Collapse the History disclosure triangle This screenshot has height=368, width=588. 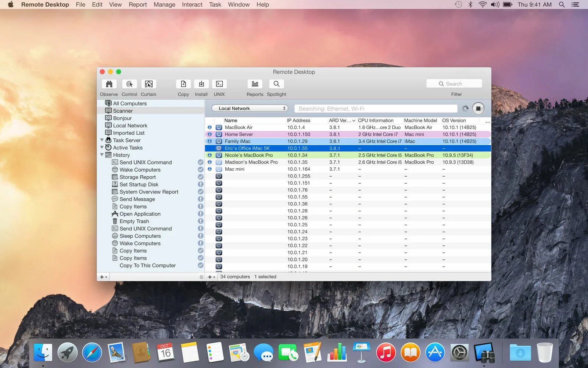point(102,155)
